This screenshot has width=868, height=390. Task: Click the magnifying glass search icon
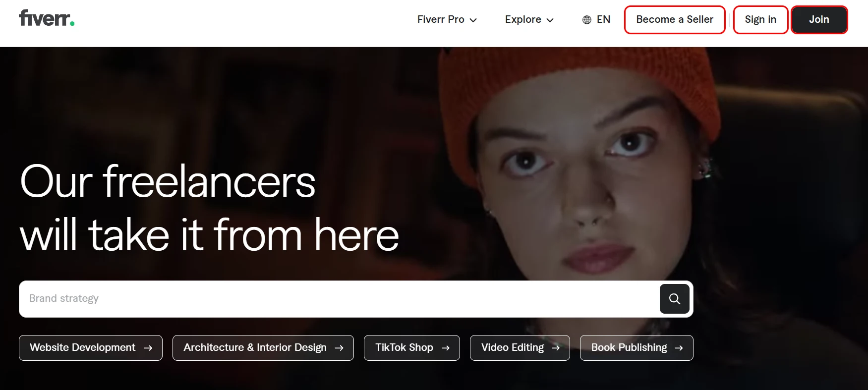(x=674, y=299)
